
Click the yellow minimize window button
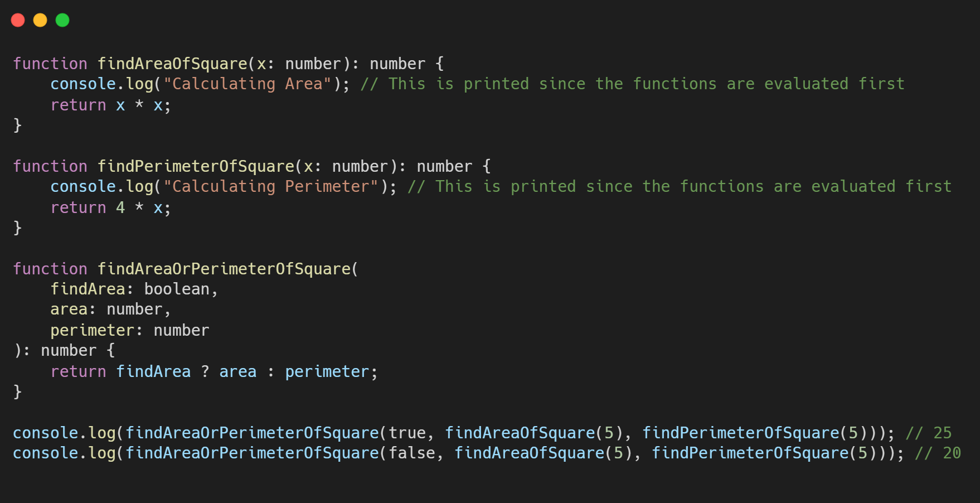pyautogui.click(x=40, y=21)
